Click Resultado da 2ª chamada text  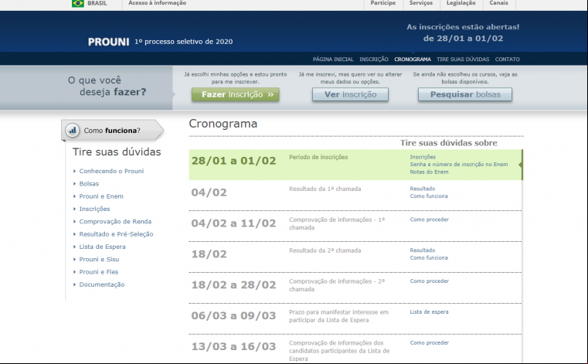tap(325, 250)
